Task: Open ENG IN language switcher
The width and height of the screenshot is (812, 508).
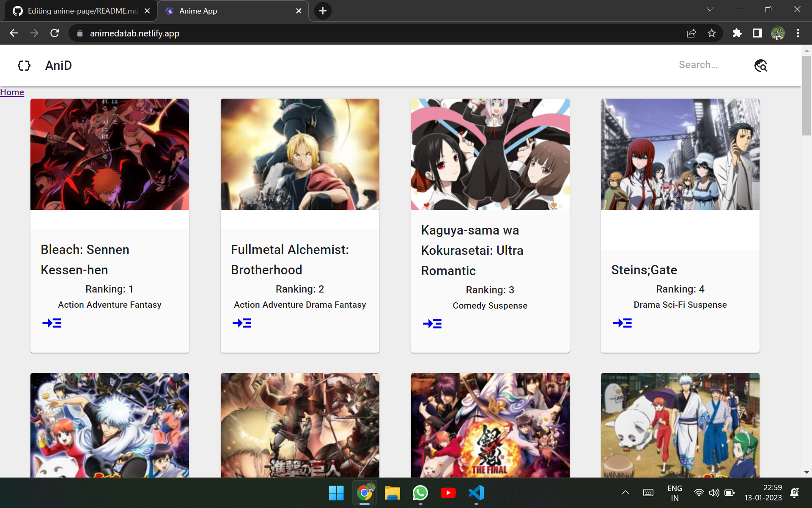Action: coord(675,493)
